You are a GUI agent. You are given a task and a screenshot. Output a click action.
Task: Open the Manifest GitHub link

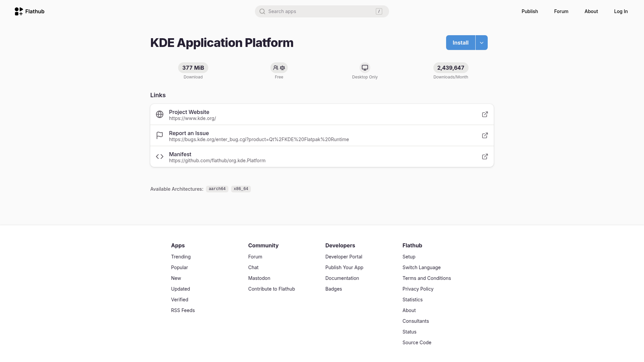[x=322, y=157]
